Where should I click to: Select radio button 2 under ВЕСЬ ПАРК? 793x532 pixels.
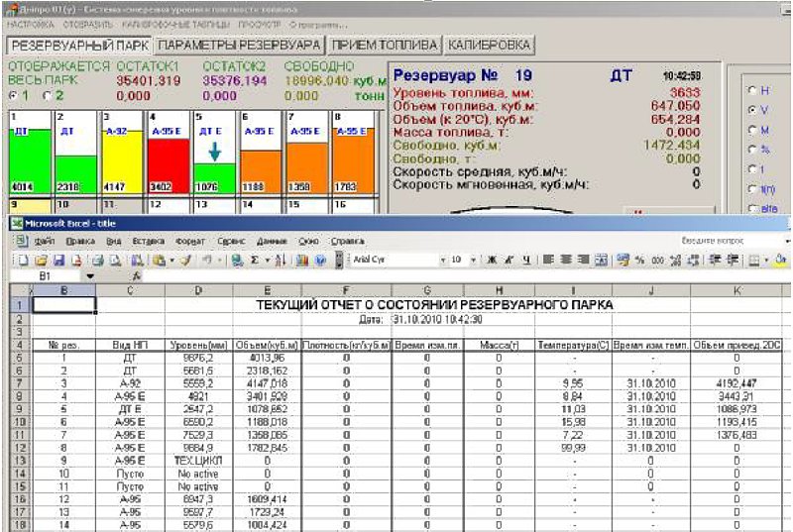pyautogui.click(x=48, y=95)
